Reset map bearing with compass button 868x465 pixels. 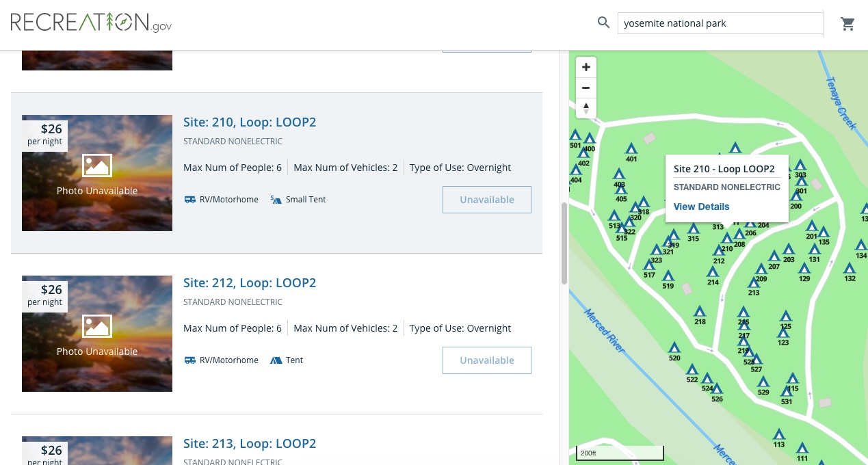[x=586, y=107]
